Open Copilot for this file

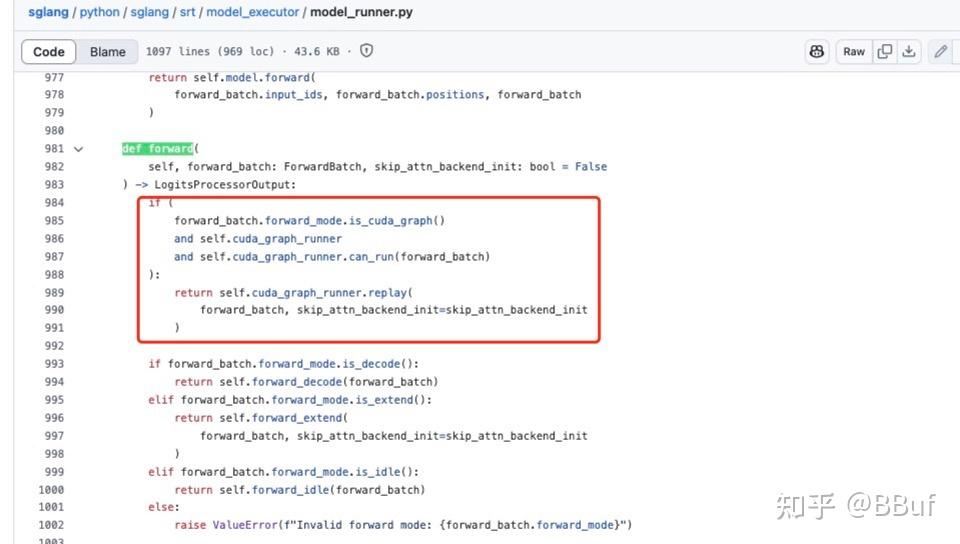point(818,52)
